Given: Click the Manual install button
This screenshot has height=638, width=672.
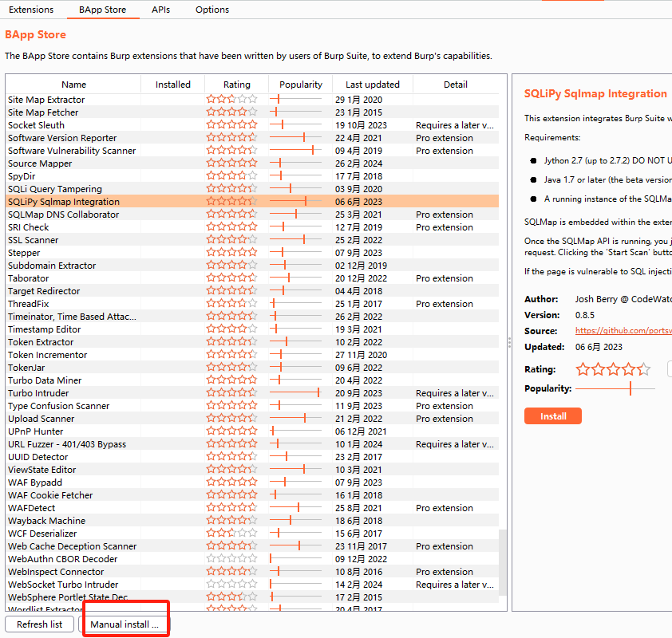Looking at the screenshot, I should 125,624.
